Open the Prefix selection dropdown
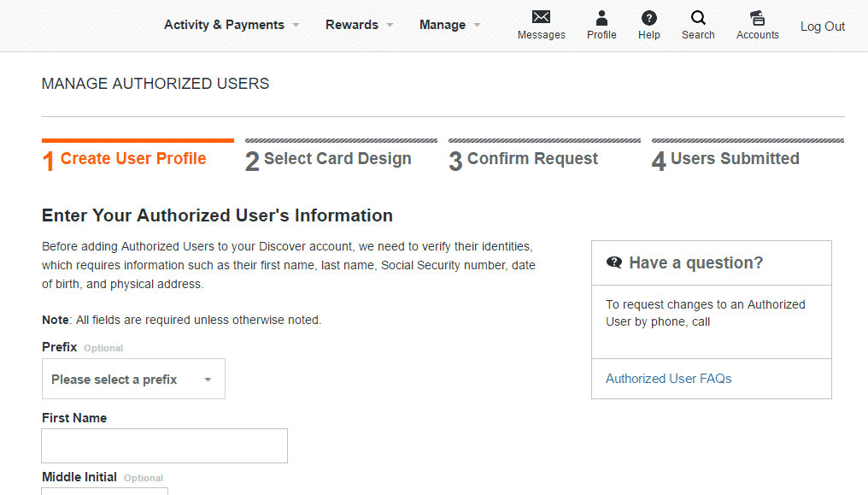Image resolution: width=868 pixels, height=495 pixels. (x=133, y=379)
